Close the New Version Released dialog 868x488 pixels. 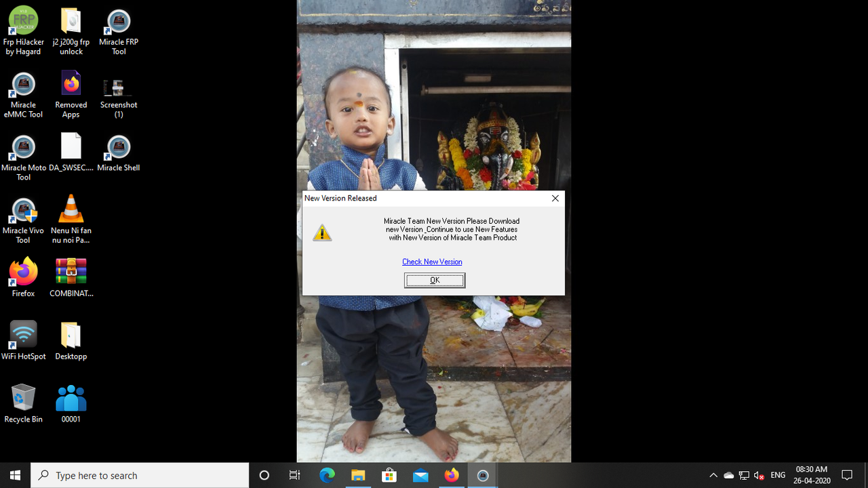tap(555, 199)
